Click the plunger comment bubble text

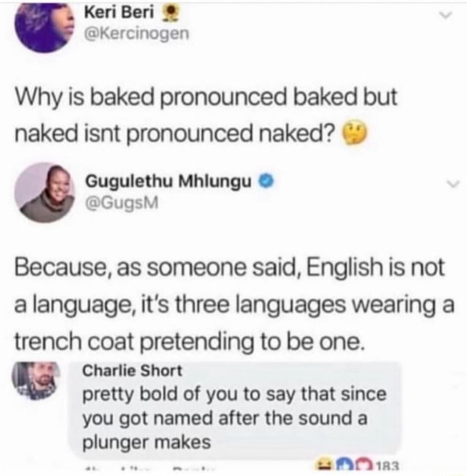tap(234, 418)
